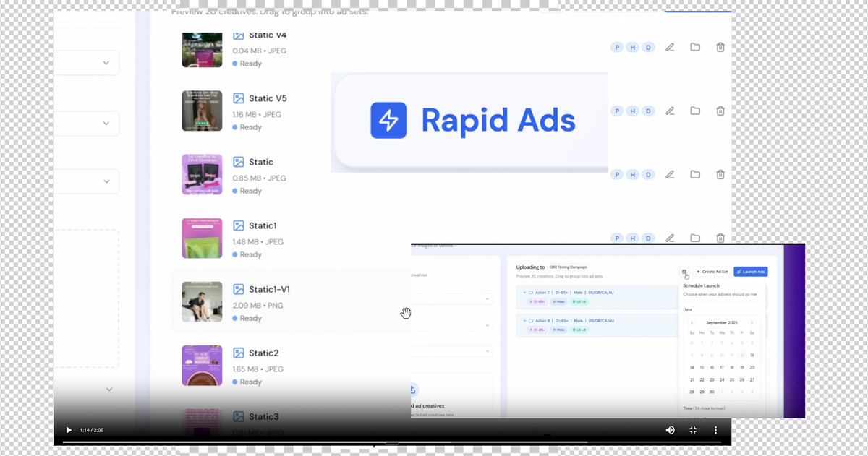Click the 21-65+ age pill in Adset 7
The height and width of the screenshot is (456, 868).
(x=537, y=301)
